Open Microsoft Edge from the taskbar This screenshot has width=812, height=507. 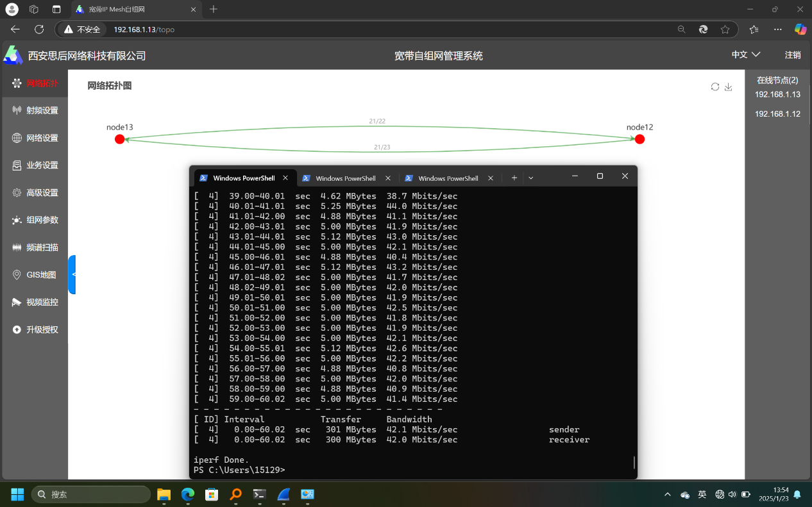[x=188, y=494]
